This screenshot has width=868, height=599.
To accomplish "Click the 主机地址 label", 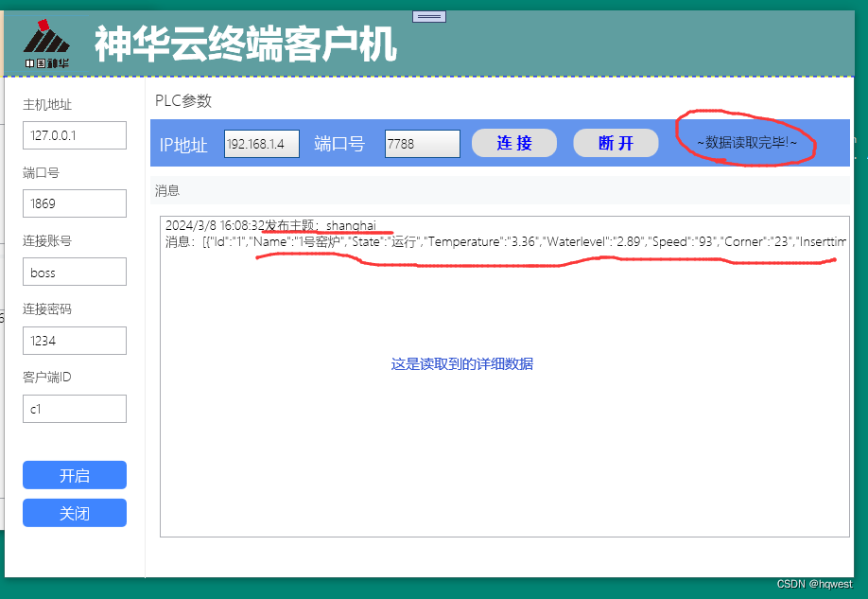I will coord(47,105).
